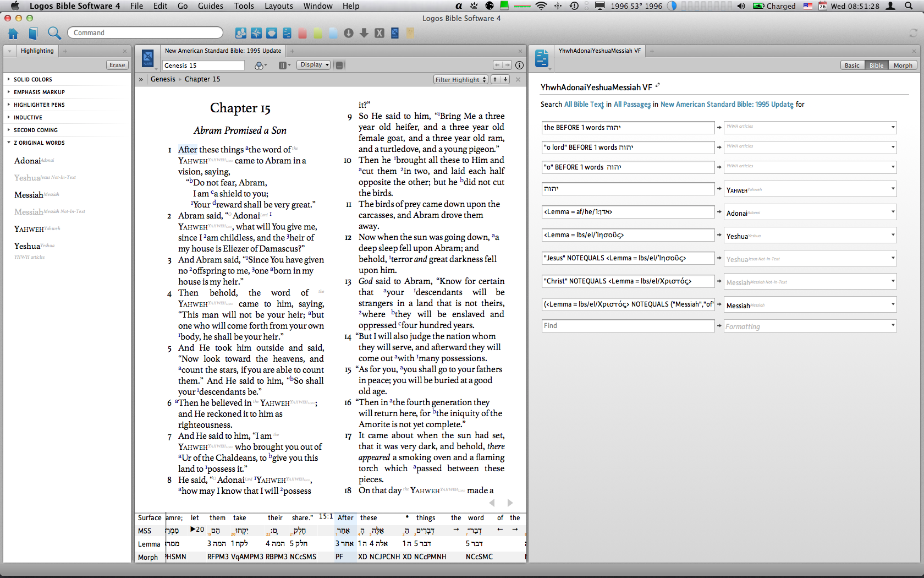Open the NASB resource panel menu icon
This screenshot has height=578, width=924.
coord(147,58)
